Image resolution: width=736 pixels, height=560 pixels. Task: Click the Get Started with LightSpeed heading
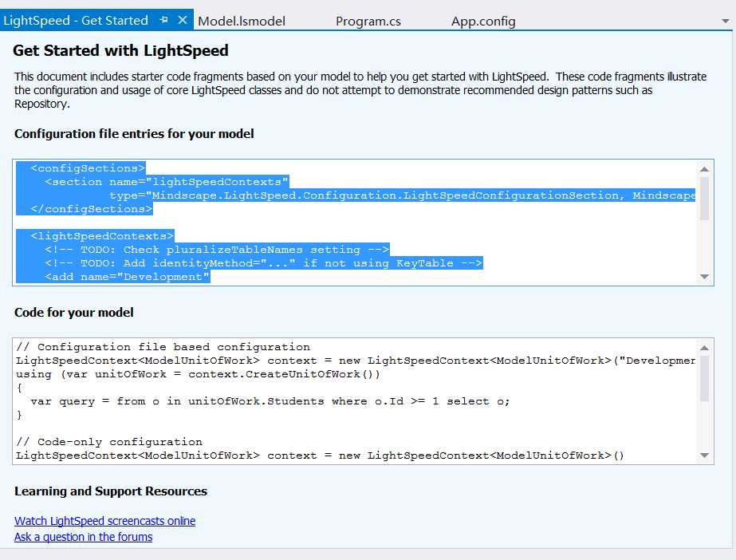[x=120, y=51]
